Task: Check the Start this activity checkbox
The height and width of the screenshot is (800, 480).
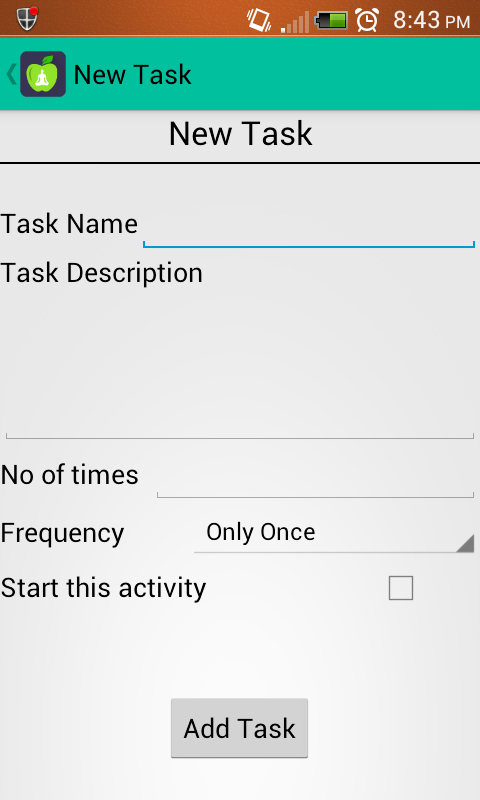Action: tap(400, 588)
